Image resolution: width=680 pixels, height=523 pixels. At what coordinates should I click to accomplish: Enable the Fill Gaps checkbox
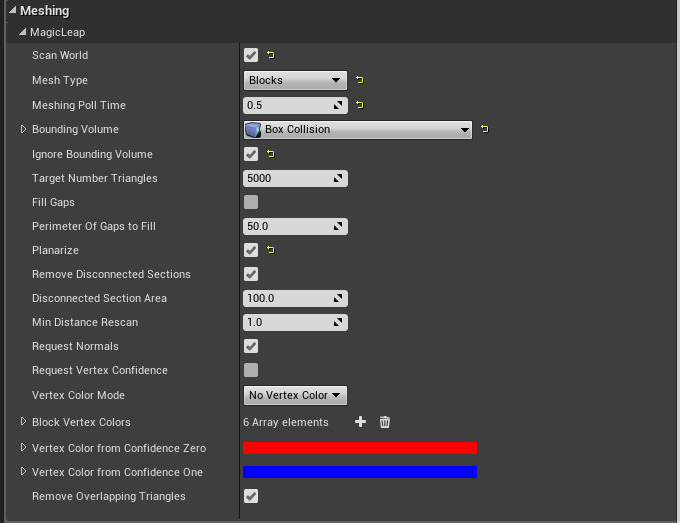(x=251, y=202)
